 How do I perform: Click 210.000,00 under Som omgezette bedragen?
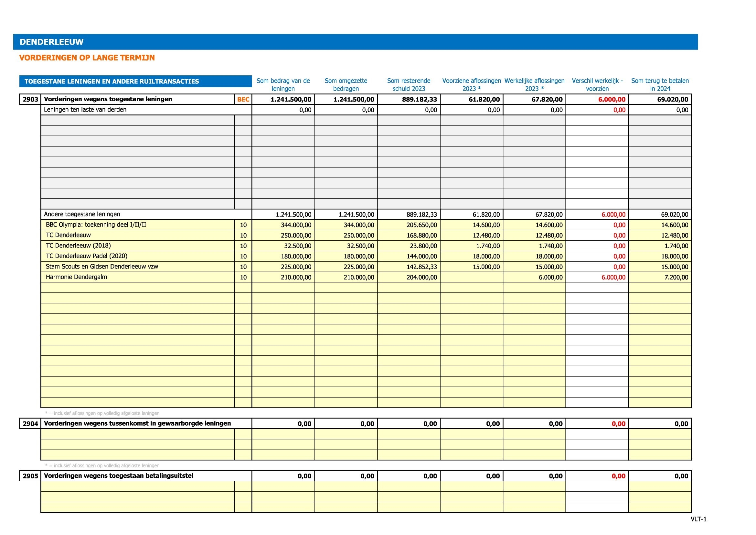click(x=358, y=278)
